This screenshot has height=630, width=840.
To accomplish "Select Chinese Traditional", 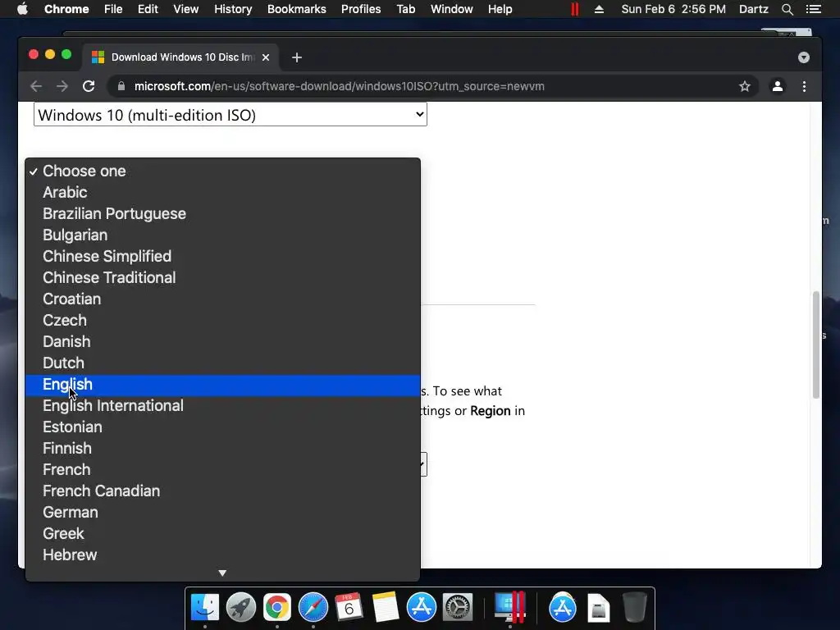I will 222,278.
